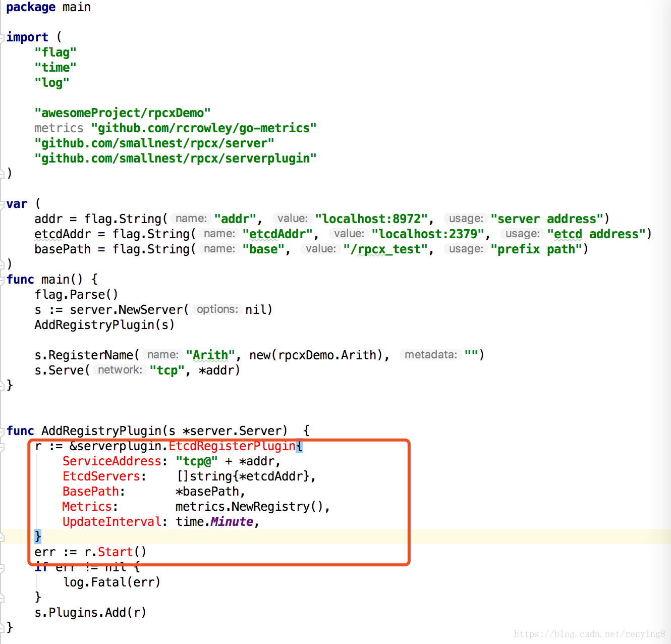Screen dimensions: 671x644
Task: Click the r.Start() call
Action: (x=116, y=552)
